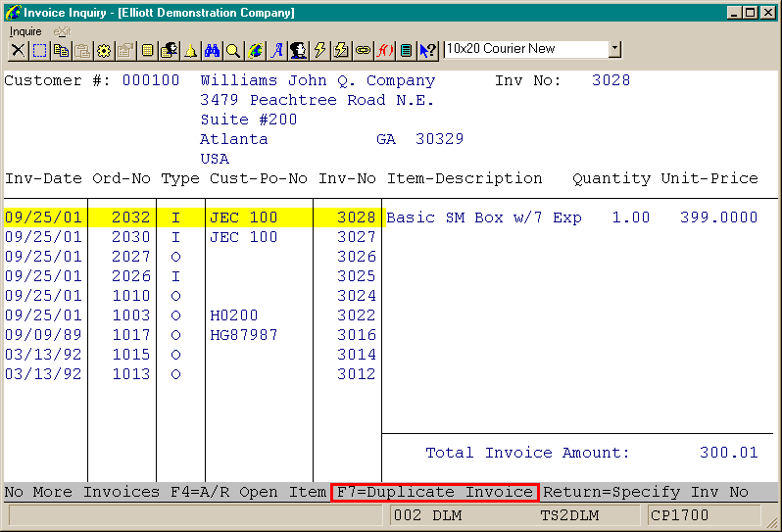Select invoice number 3012
The height and width of the screenshot is (532, 782).
pyautogui.click(x=356, y=374)
